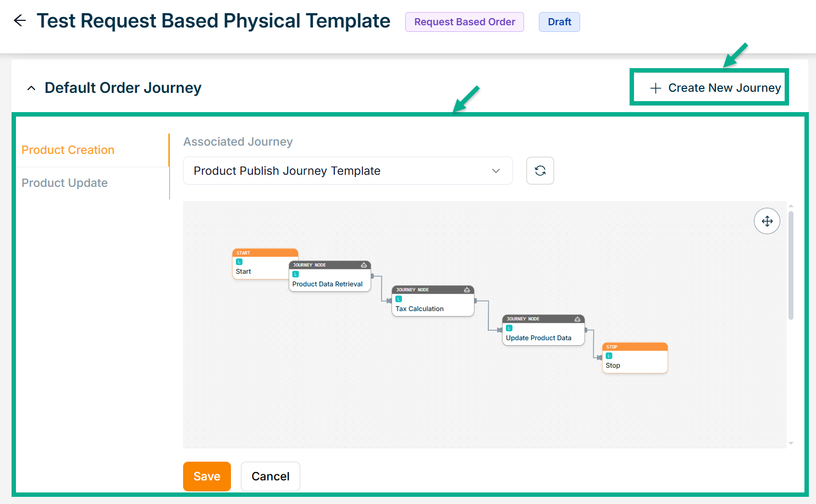Click the teal L badge on Tax Calculation node
Viewport: 816px width, 504px height.
click(399, 299)
